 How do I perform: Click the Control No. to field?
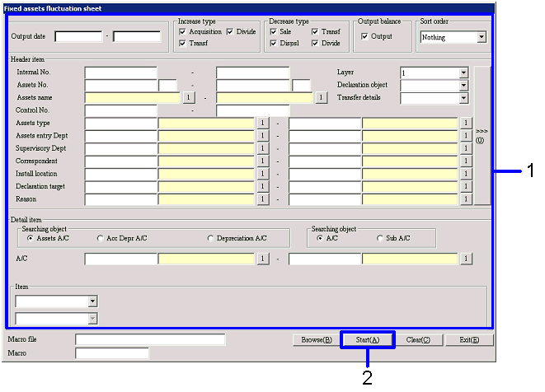252,110
